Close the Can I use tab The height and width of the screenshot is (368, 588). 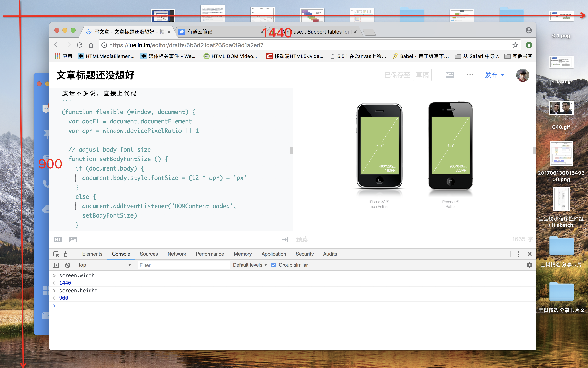(355, 32)
